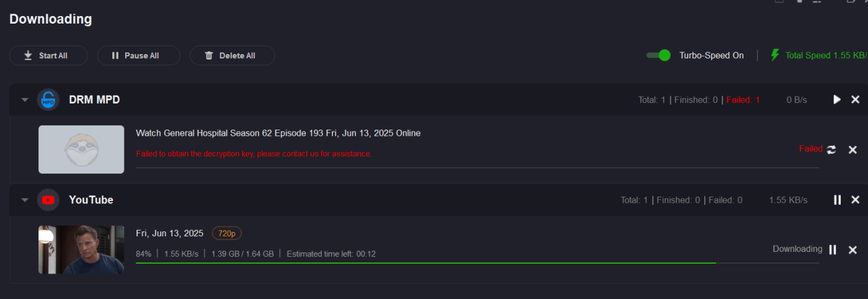Retry the failed General Hospital download
This screenshot has height=299, width=868.
[x=831, y=149]
